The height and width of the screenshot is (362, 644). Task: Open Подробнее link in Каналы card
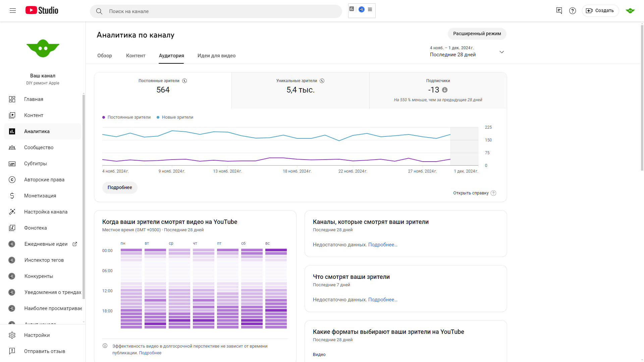[x=383, y=245]
